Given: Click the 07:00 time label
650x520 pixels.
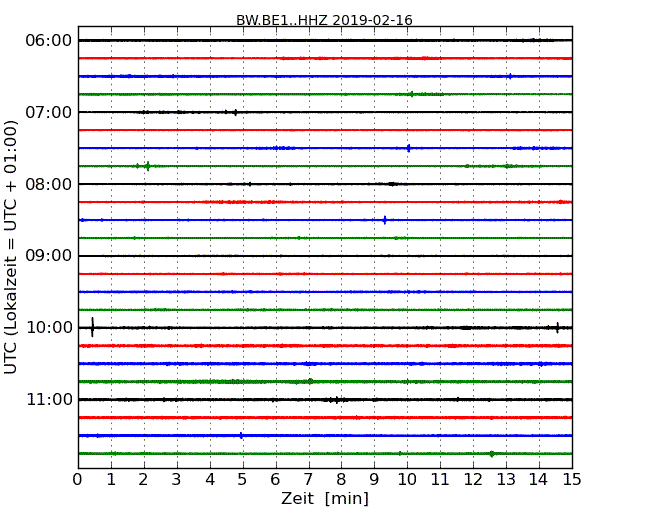Looking at the screenshot, I should pos(49,112).
